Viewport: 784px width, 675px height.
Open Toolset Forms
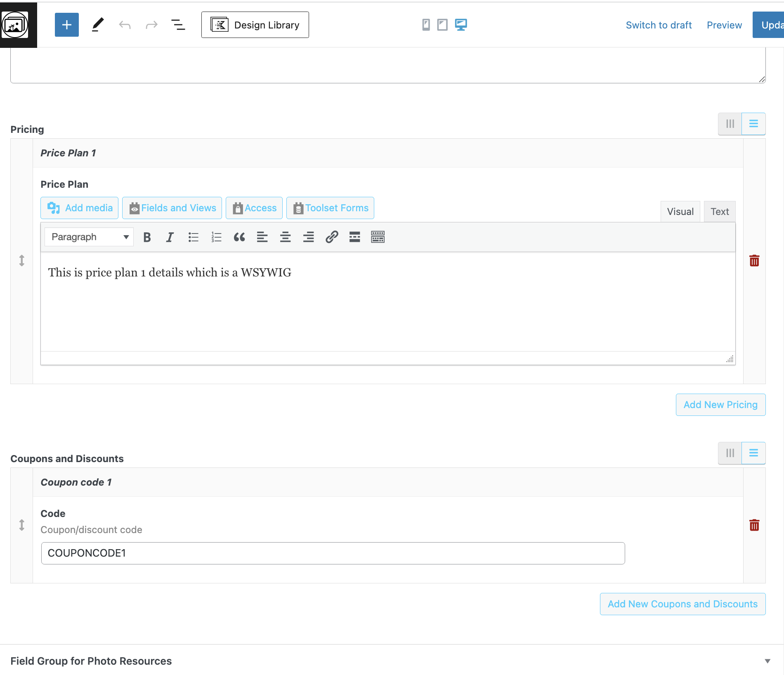(330, 208)
